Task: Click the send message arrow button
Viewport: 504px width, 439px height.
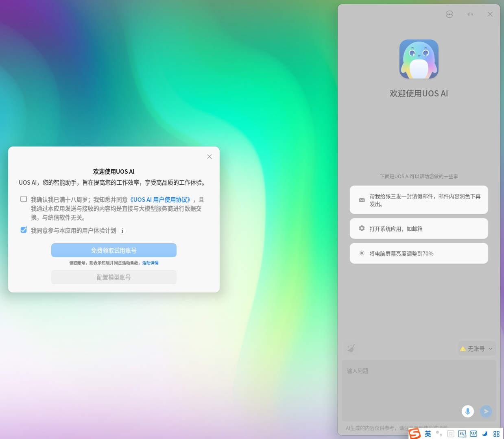Action: pyautogui.click(x=486, y=411)
